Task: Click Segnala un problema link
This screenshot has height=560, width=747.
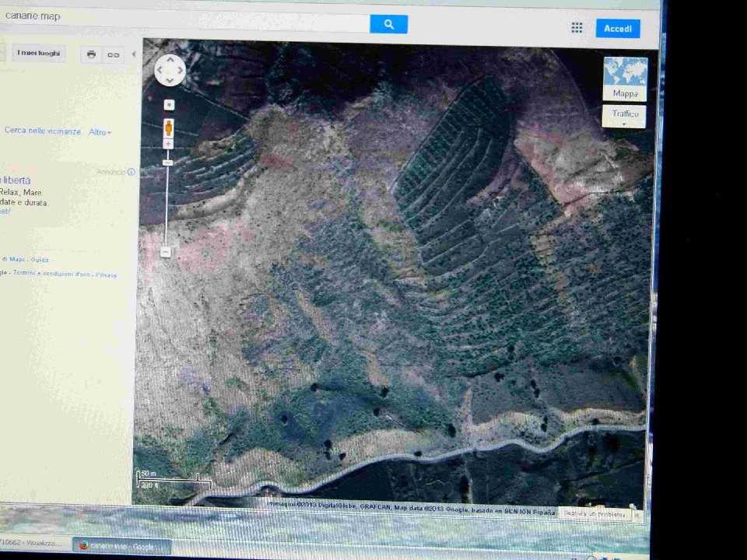Action: click(594, 514)
